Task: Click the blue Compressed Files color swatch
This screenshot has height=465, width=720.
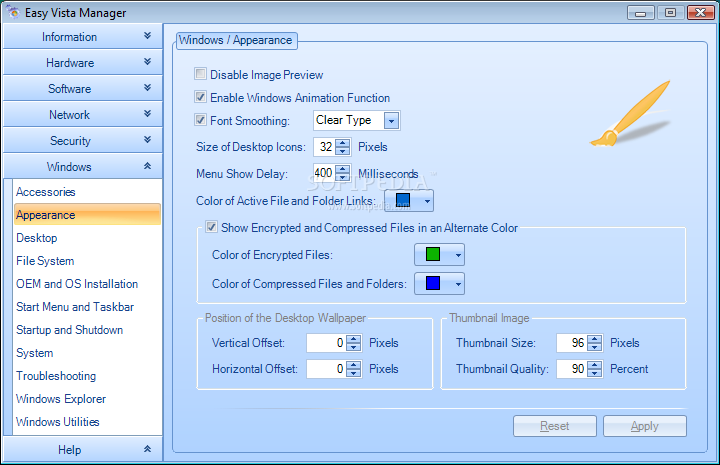Action: 433,283
